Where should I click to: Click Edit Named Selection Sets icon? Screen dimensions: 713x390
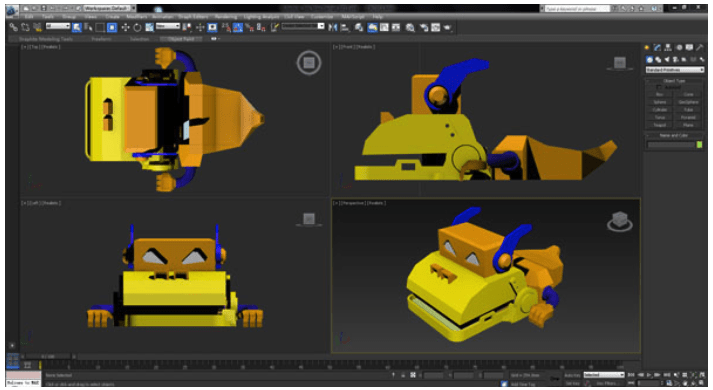pyautogui.click(x=275, y=28)
